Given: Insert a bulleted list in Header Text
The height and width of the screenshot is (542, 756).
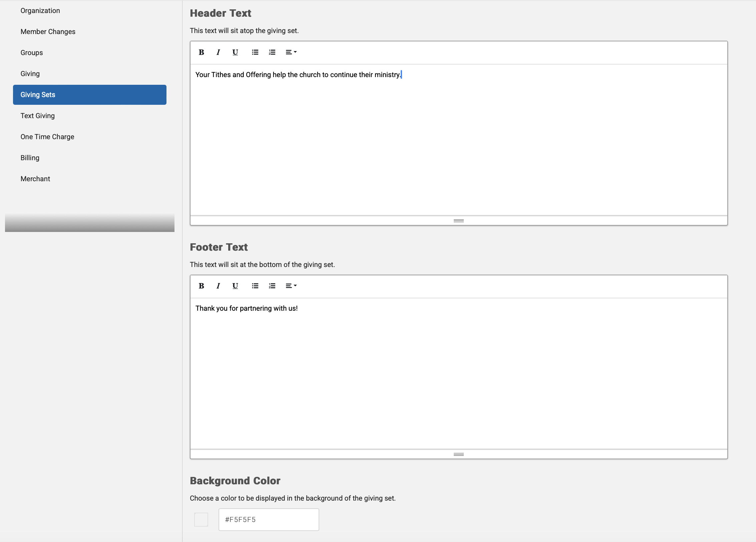Looking at the screenshot, I should [255, 52].
